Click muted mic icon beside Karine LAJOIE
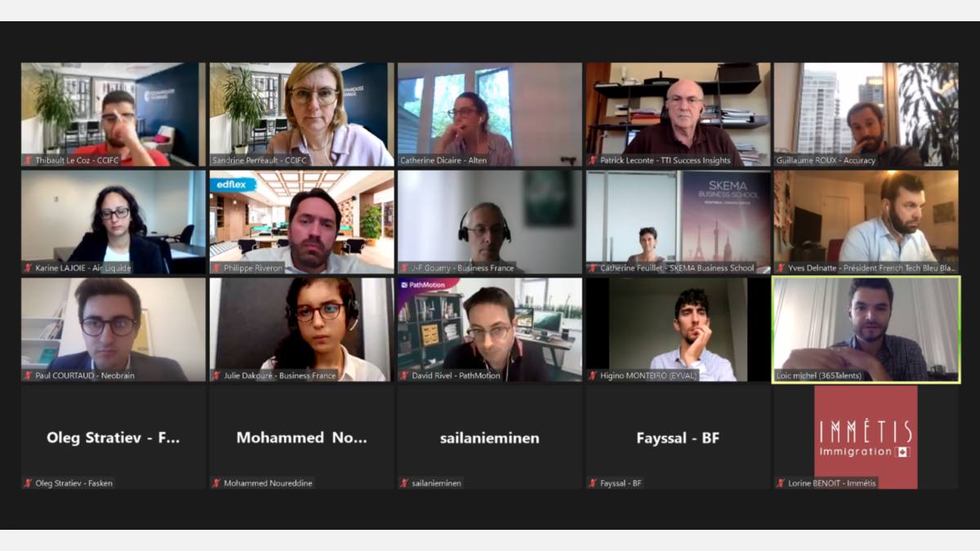The height and width of the screenshot is (551, 980). click(x=28, y=268)
